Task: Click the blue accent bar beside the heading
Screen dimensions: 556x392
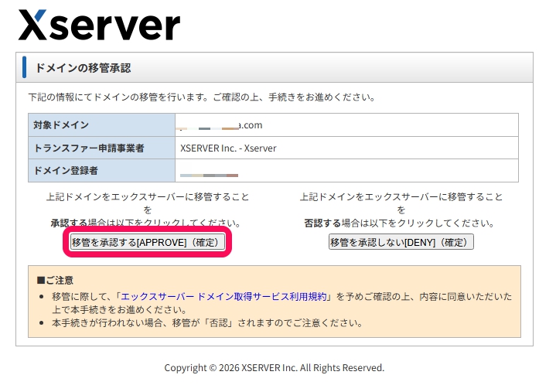Action: 25,68
